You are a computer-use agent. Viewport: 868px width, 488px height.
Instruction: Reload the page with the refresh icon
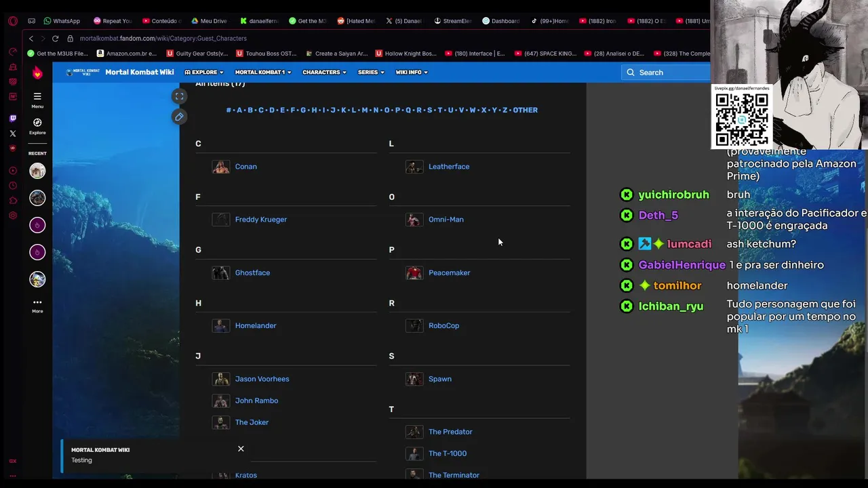(x=56, y=39)
